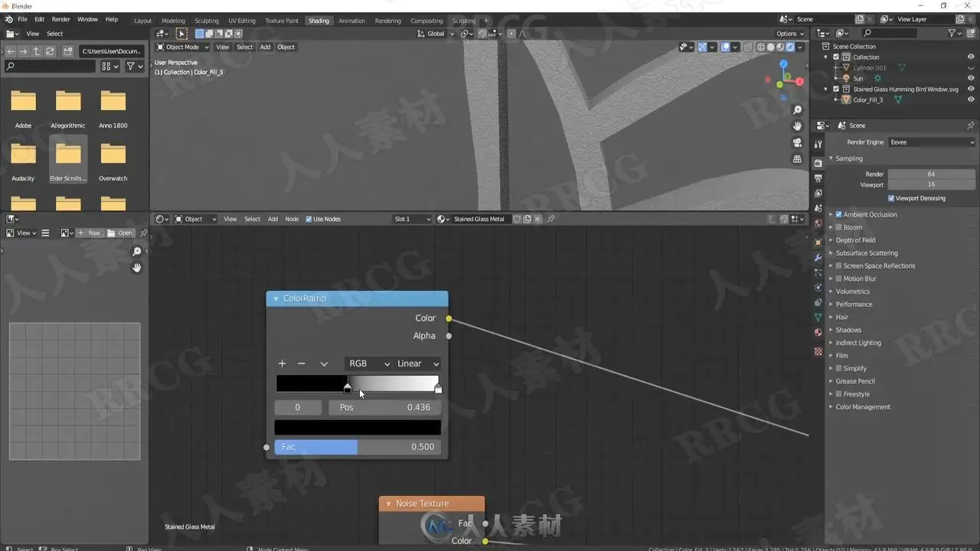The width and height of the screenshot is (980, 551).
Task: Open the RGB color mode dropdown
Action: (368, 364)
